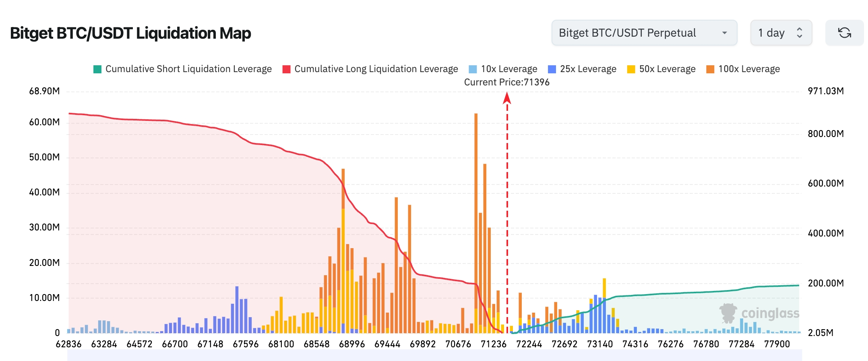Click the Bitget BTC/USDT Liquidation Map title
This screenshot has height=361, width=868.
tap(130, 33)
